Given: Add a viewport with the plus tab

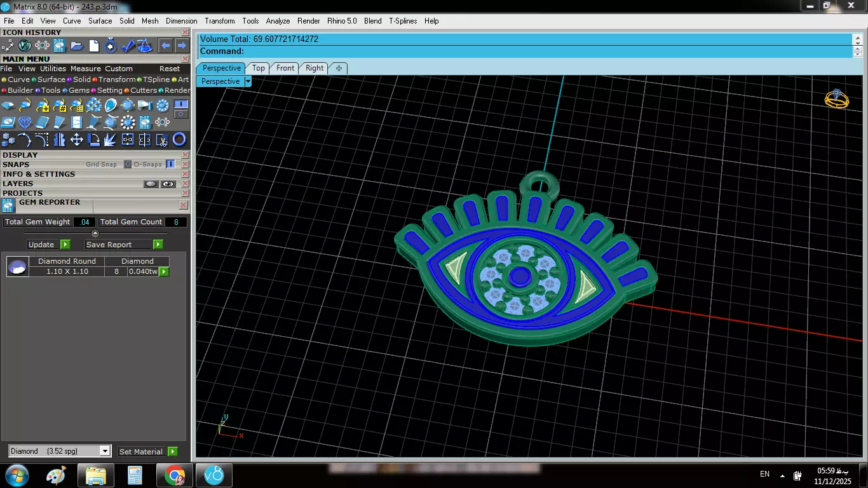Looking at the screenshot, I should 339,68.
